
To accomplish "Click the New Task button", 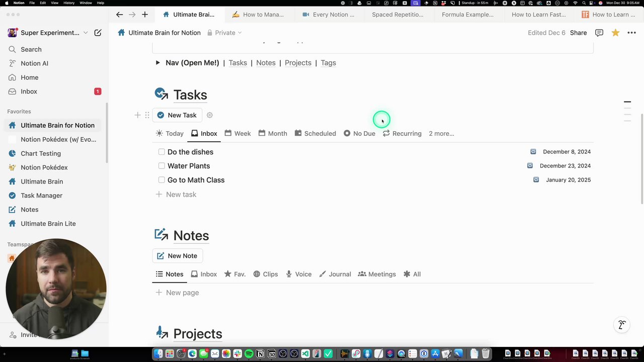I will click(177, 115).
